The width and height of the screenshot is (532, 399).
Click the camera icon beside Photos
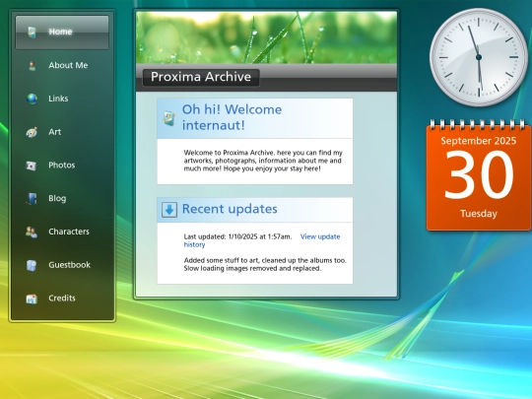click(32, 166)
